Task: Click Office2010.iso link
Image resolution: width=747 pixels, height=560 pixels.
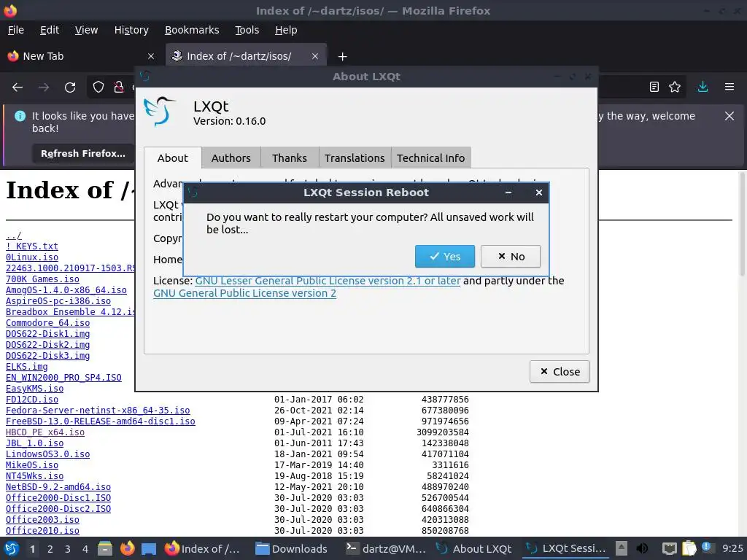Action: click(42, 531)
